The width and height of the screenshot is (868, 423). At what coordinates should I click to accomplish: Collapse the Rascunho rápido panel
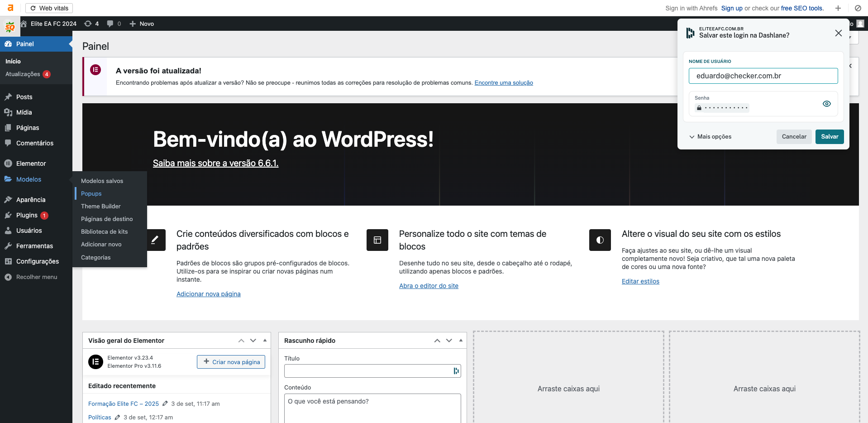pyautogui.click(x=461, y=341)
